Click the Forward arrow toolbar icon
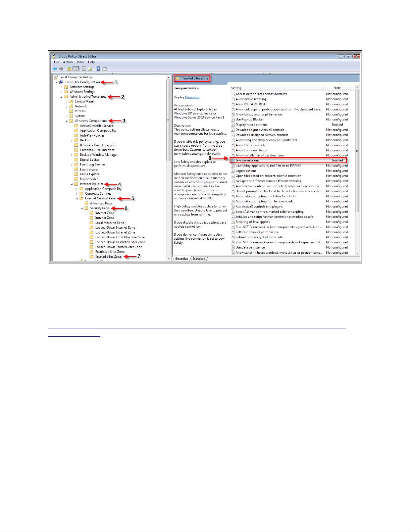This screenshot has height=532, width=411. coord(61,69)
